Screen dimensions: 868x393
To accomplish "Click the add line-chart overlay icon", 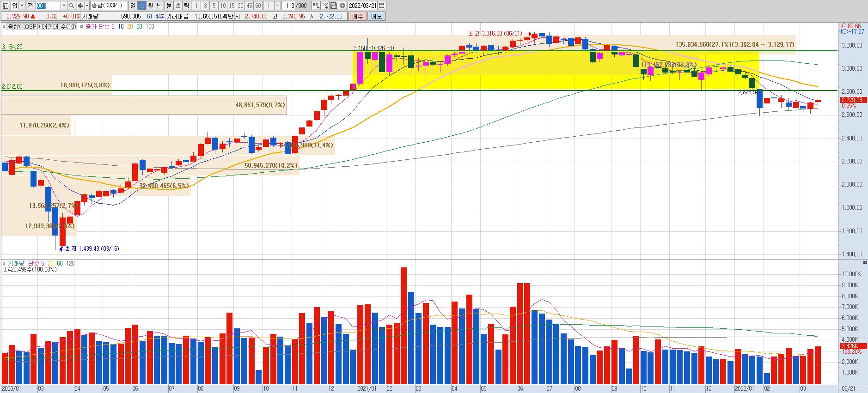I will 325,6.
